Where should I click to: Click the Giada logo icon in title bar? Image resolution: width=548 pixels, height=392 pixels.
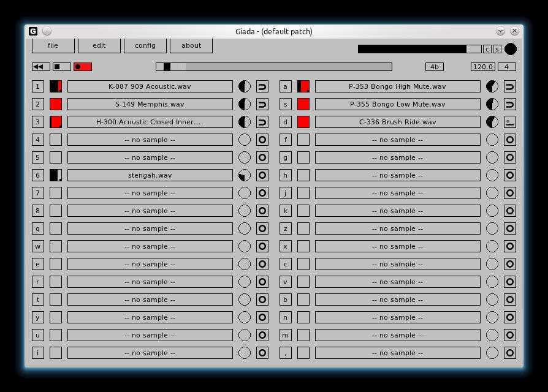tap(33, 31)
